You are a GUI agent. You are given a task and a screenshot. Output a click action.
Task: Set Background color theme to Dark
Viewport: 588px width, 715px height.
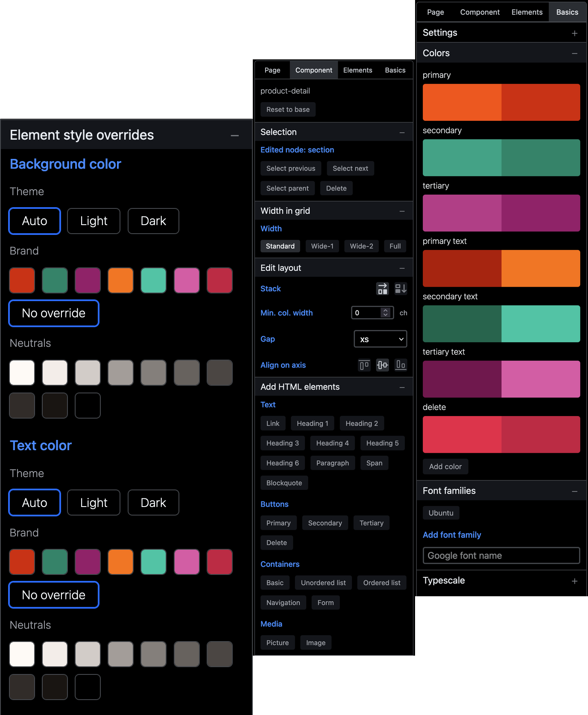point(153,221)
